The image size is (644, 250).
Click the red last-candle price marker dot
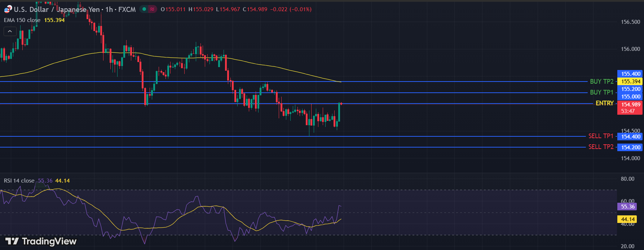[341, 104]
